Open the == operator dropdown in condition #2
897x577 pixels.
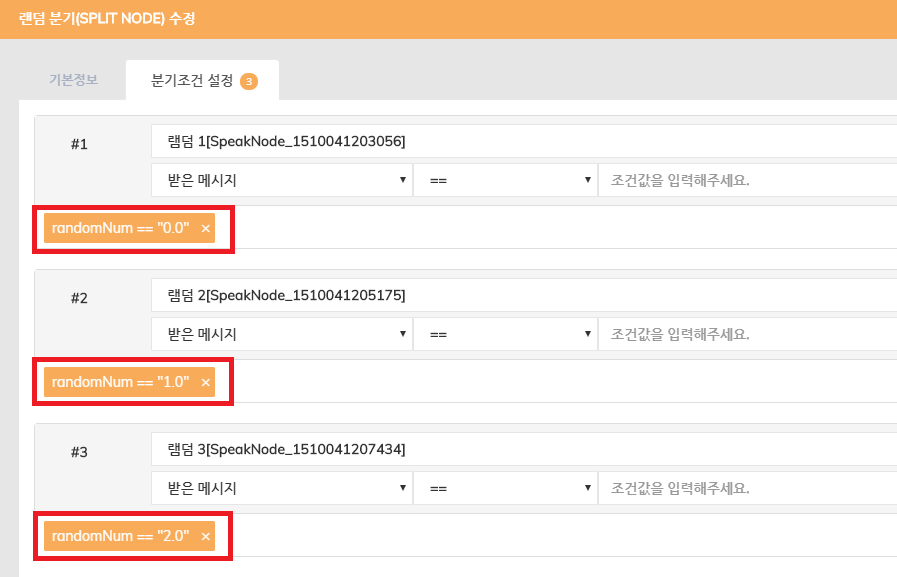(505, 334)
